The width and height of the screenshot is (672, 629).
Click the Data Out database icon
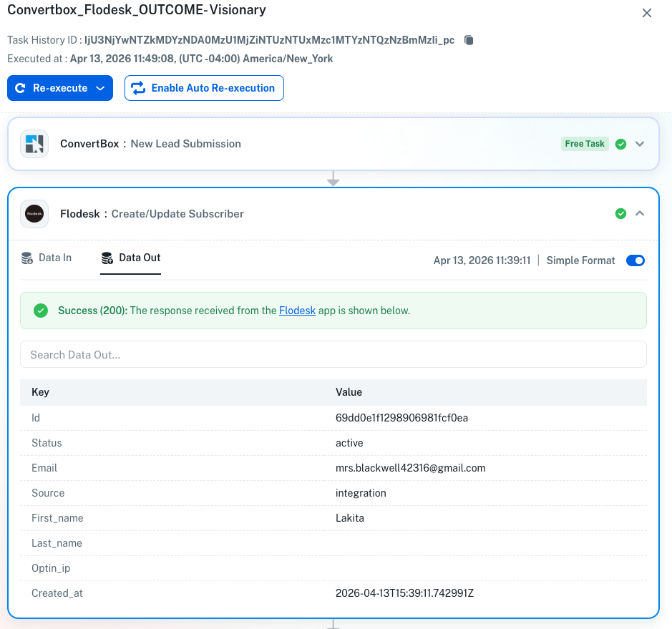(x=107, y=258)
